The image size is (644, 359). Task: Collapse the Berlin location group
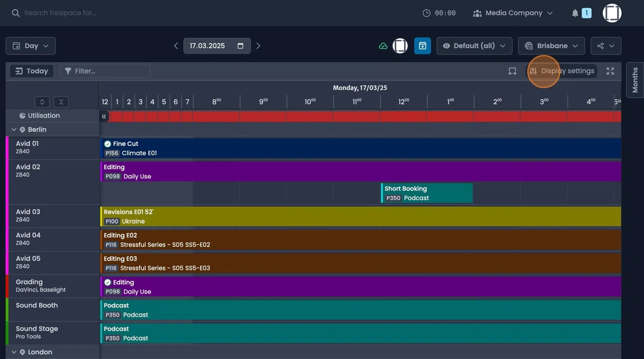point(14,129)
